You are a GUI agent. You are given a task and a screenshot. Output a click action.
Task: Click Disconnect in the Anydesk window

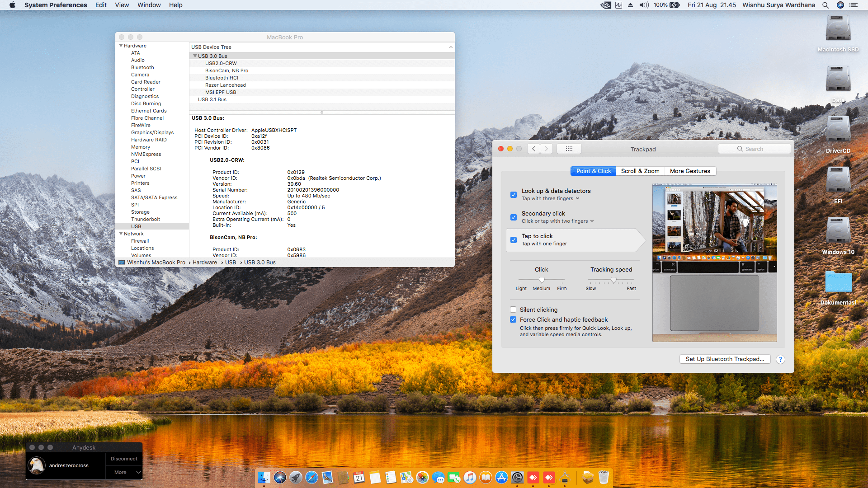(124, 459)
